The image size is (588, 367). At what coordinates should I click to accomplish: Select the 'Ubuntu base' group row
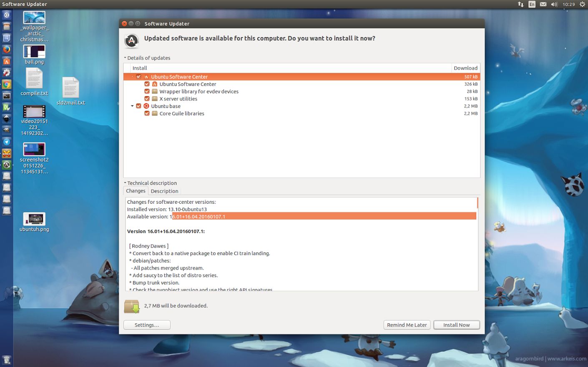[302, 106]
